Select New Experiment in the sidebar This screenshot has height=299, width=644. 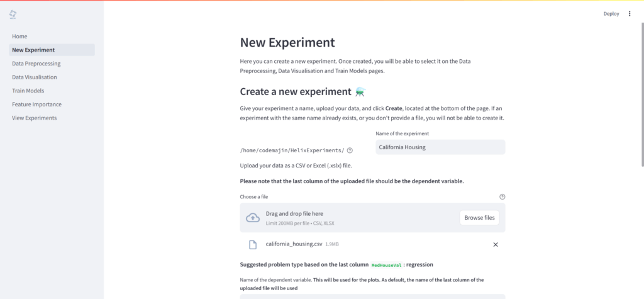click(33, 50)
